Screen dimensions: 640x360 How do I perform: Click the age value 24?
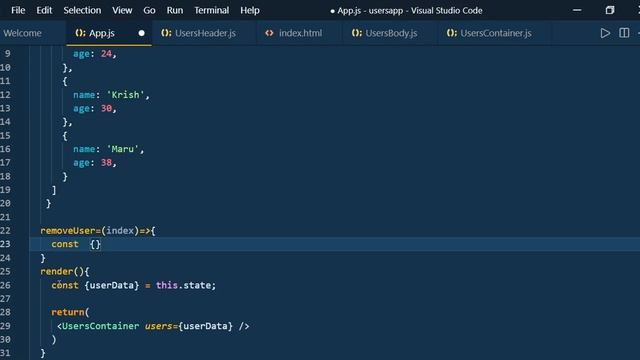point(106,53)
